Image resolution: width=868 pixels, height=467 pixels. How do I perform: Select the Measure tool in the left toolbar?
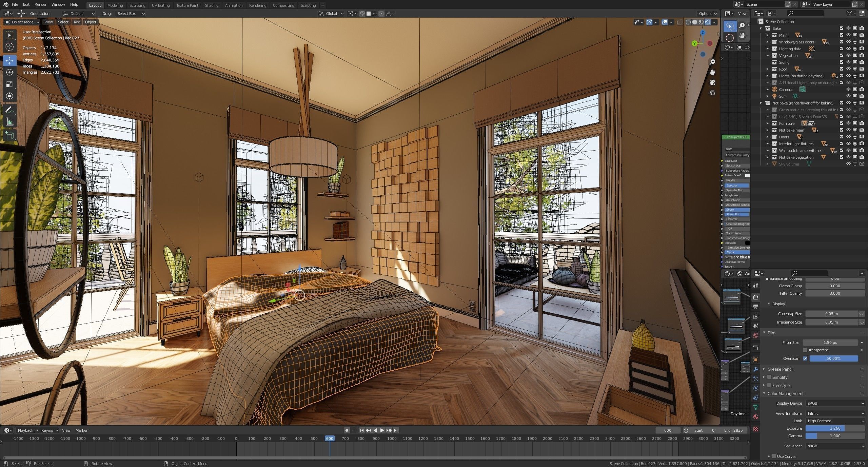click(x=9, y=122)
